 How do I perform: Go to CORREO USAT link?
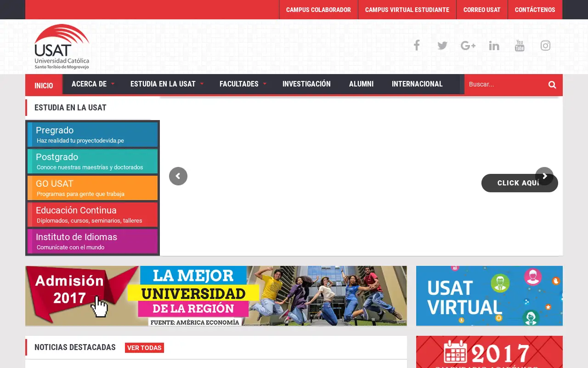[x=482, y=10]
